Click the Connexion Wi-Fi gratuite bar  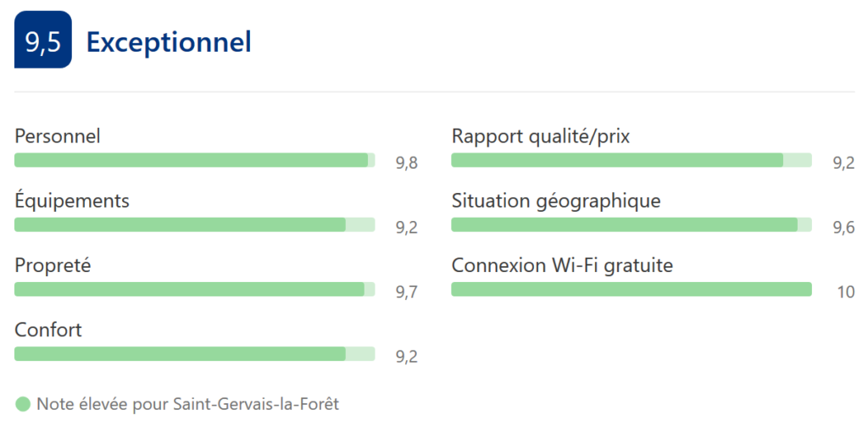pyautogui.click(x=632, y=290)
